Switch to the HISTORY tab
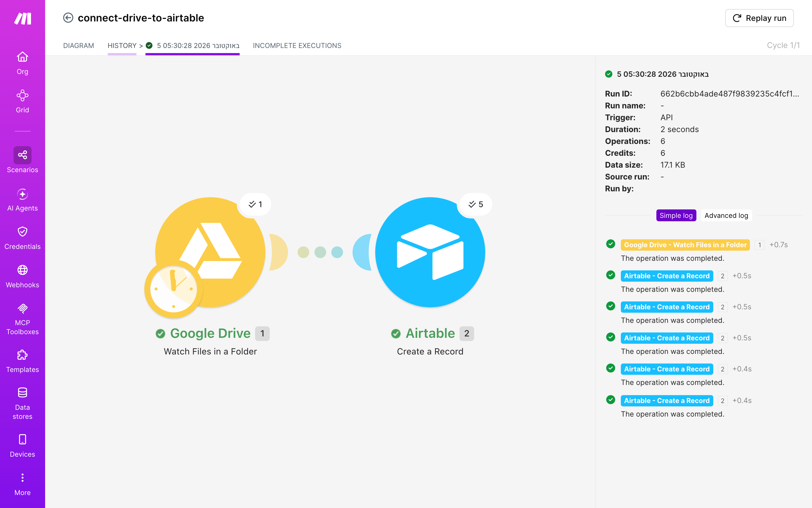This screenshot has height=508, width=812. click(x=122, y=45)
